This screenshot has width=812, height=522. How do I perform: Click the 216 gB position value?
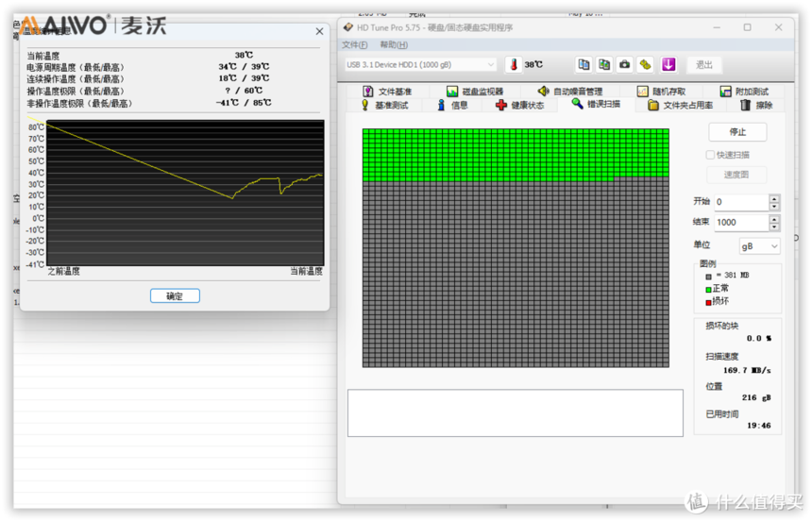[x=756, y=397]
